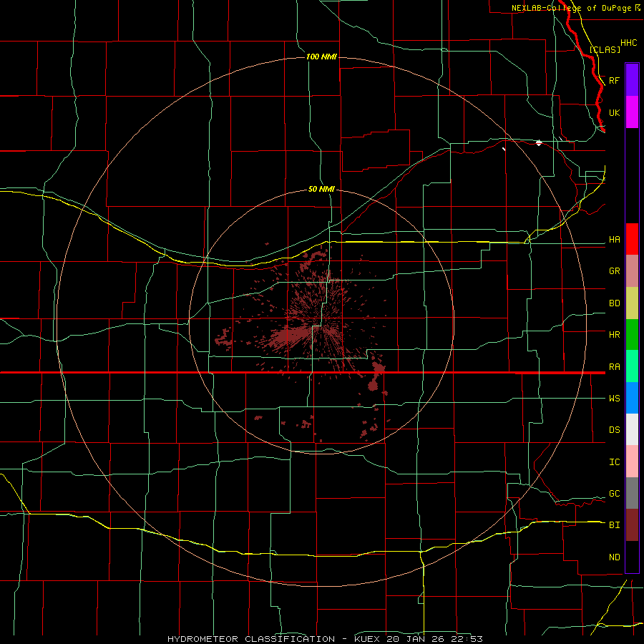Click the DS legend label
644x644 pixels.
[x=615, y=429]
